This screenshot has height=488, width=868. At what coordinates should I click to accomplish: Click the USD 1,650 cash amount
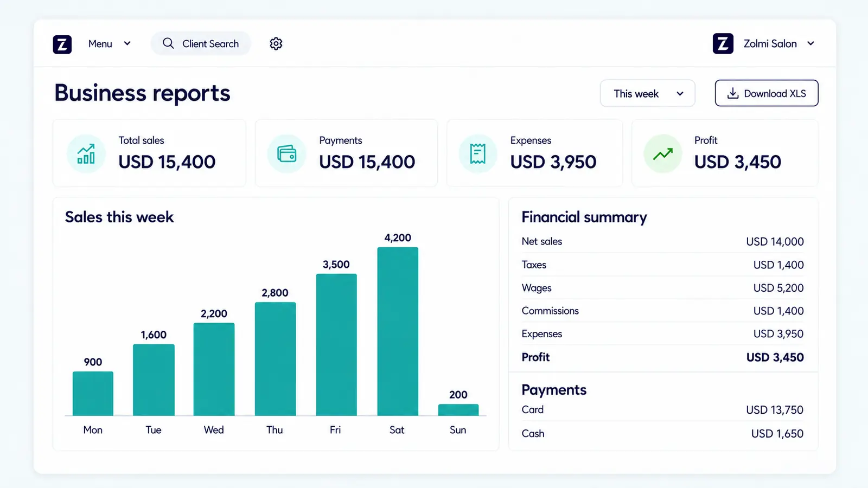click(777, 433)
